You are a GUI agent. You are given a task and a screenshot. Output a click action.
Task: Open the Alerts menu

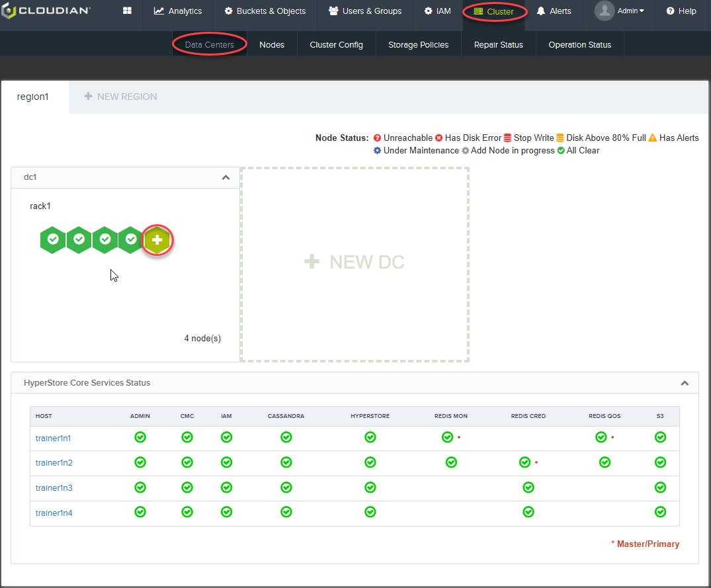tap(554, 11)
